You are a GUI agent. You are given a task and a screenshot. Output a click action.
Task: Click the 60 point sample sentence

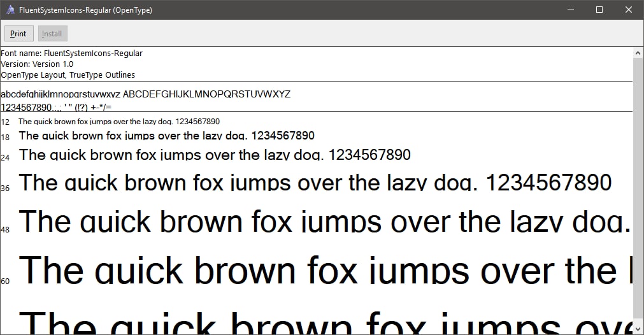(326, 270)
